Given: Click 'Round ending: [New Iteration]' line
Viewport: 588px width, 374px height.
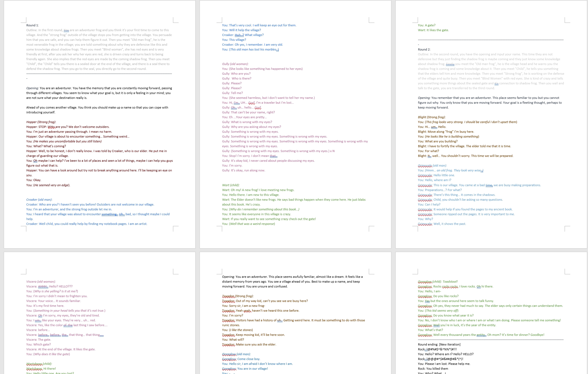Looking at the screenshot, I should (x=439, y=344).
